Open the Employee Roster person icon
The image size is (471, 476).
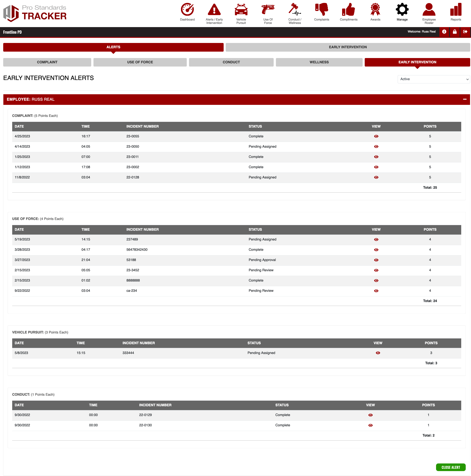429,10
